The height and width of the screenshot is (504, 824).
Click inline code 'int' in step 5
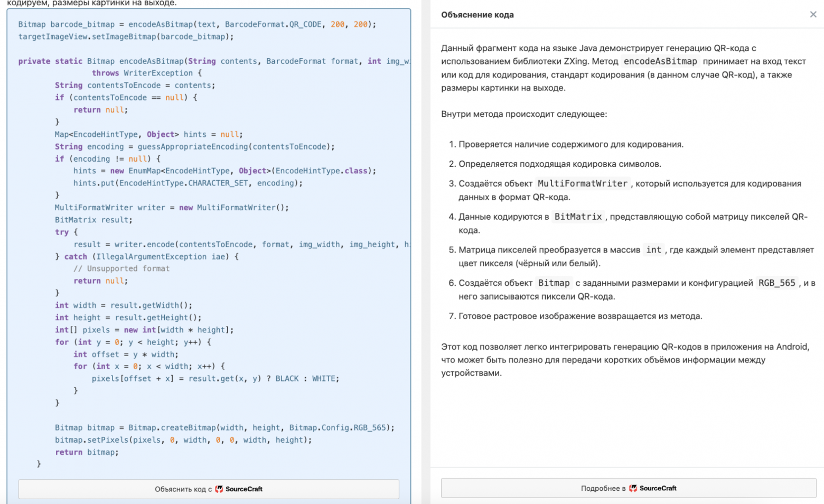coord(653,250)
